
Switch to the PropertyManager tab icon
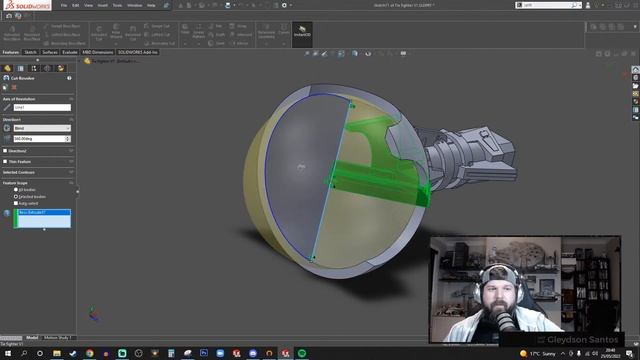pyautogui.click(x=21, y=68)
